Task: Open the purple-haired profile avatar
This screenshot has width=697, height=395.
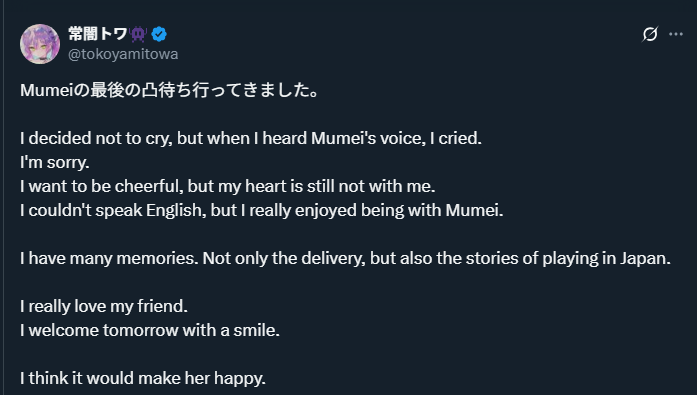Action: [x=40, y=44]
